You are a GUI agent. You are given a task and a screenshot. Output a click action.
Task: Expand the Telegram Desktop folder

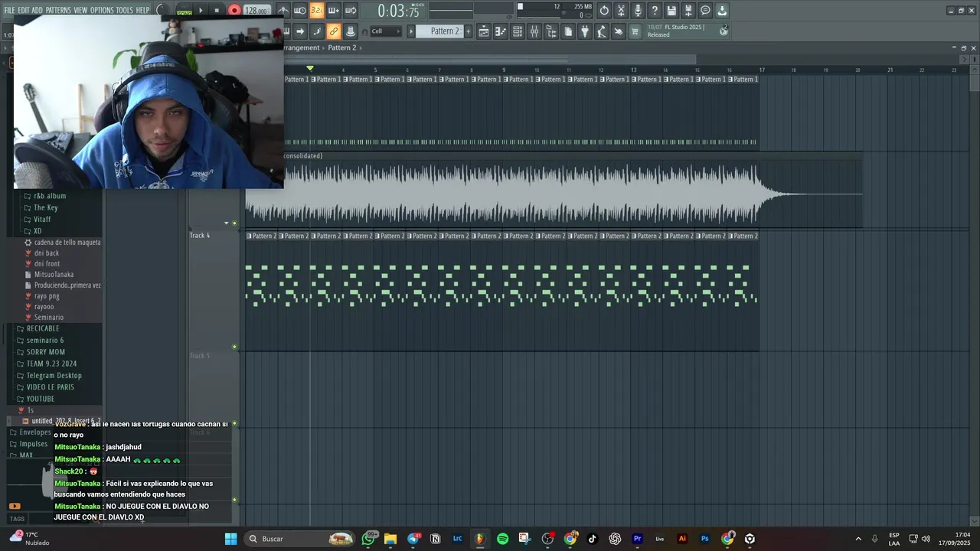[54, 375]
